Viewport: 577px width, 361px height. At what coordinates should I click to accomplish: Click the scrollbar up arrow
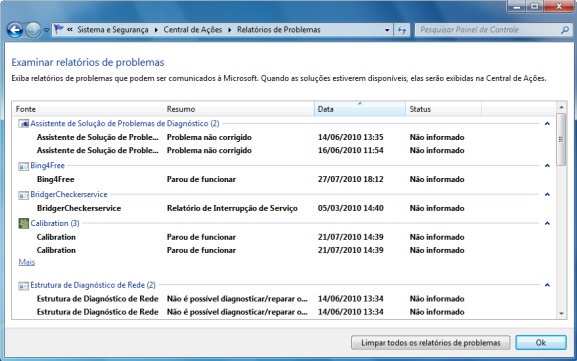click(561, 107)
